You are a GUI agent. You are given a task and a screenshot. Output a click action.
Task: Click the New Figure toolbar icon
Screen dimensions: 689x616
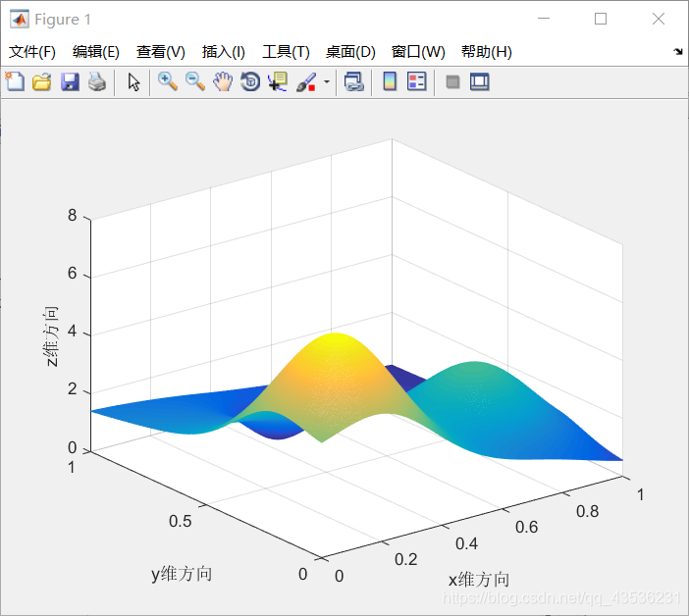(x=15, y=81)
